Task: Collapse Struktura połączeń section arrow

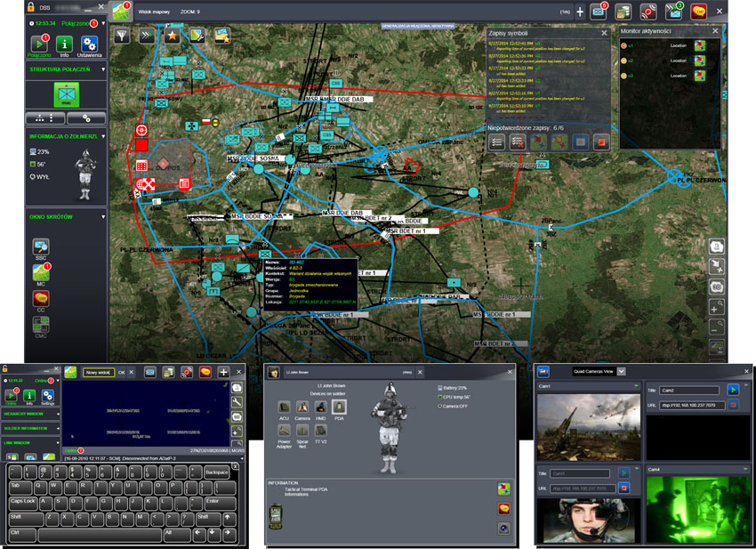Action: tap(103, 69)
